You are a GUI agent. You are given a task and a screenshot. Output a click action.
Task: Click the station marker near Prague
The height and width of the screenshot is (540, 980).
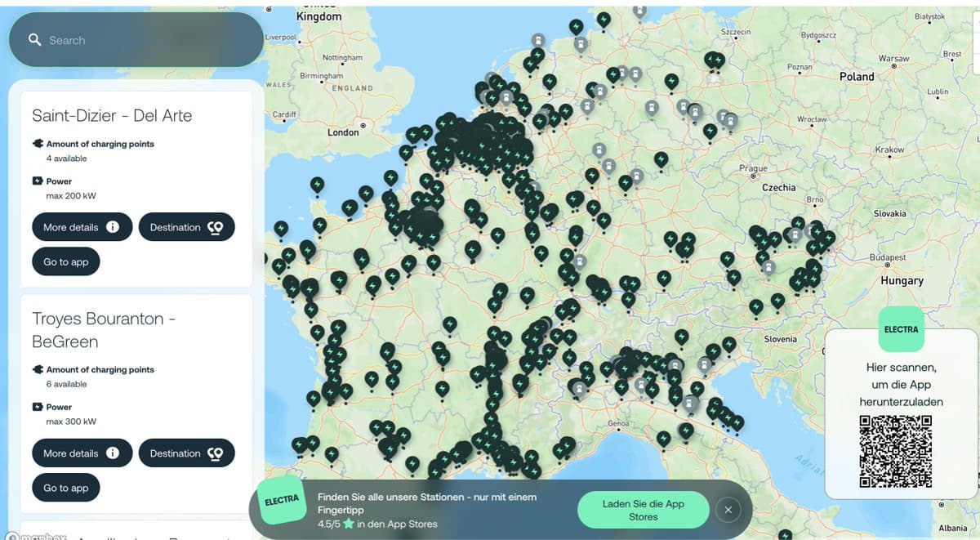pyautogui.click(x=710, y=129)
